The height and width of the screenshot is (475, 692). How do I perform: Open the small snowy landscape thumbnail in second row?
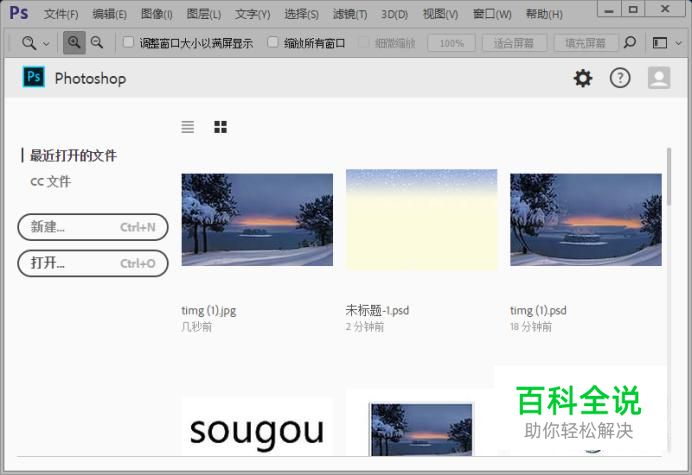[421, 429]
